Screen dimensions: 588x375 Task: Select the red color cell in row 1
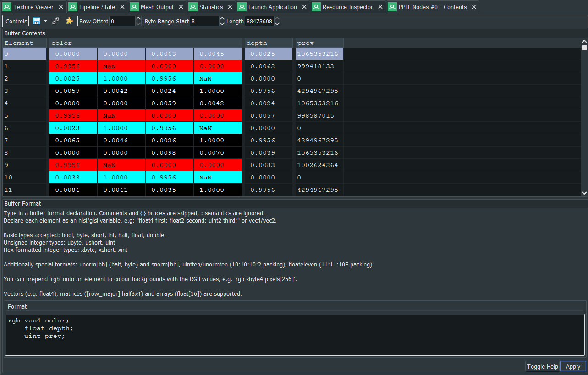tap(73, 66)
